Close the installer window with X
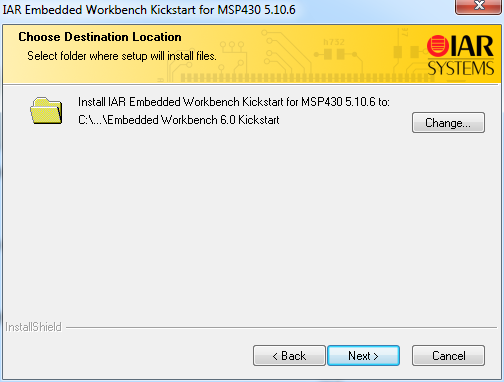 (479, 6)
